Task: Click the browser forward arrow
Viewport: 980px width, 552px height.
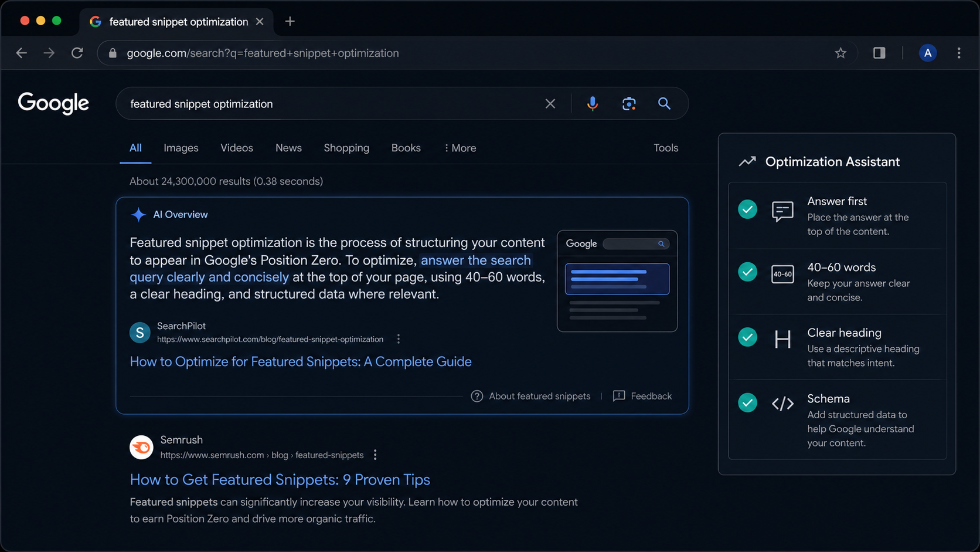Action: click(49, 53)
